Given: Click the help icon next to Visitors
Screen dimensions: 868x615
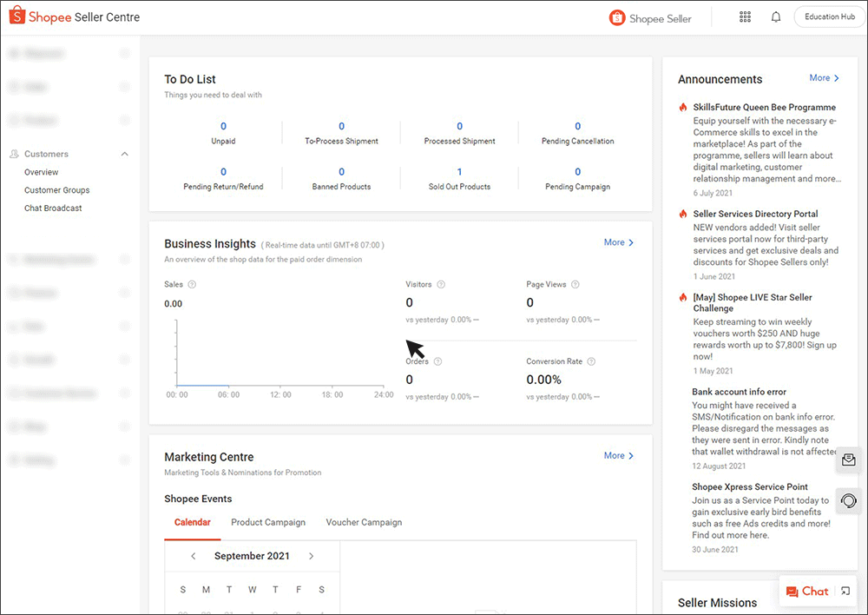Looking at the screenshot, I should point(441,285).
